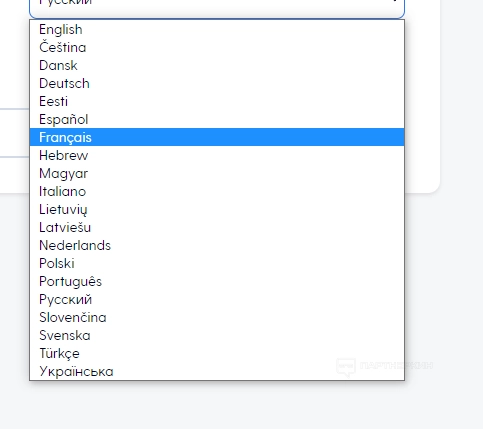Choose Magyar from the dropdown
The width and height of the screenshot is (483, 429).
pos(217,173)
